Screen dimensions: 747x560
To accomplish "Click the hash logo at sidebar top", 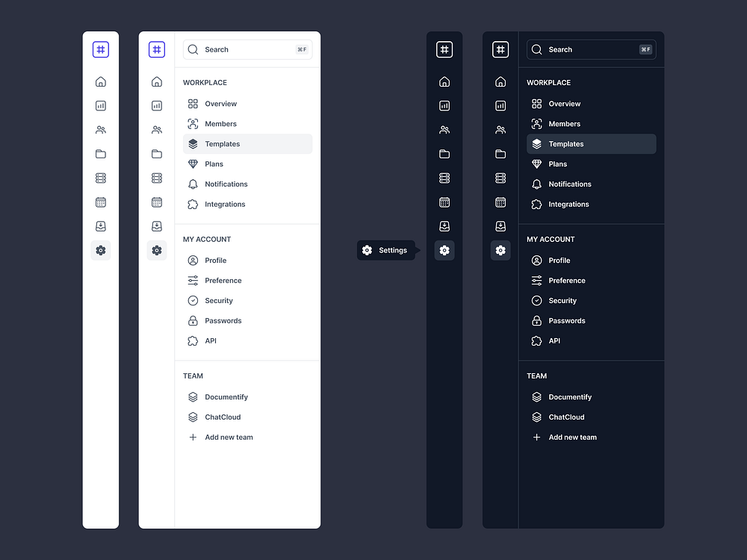I will (101, 49).
